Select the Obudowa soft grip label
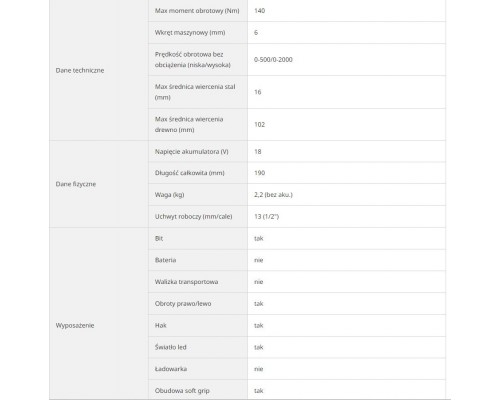The image size is (500, 400). click(182, 391)
